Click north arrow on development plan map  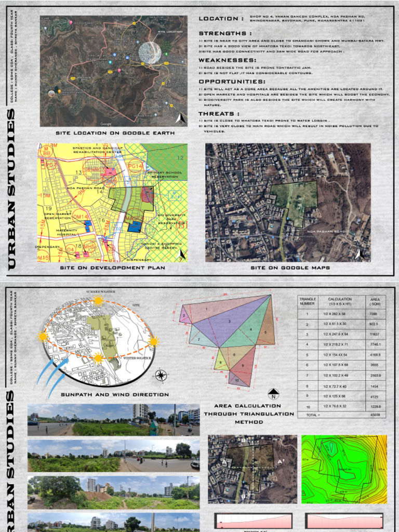(x=182, y=255)
